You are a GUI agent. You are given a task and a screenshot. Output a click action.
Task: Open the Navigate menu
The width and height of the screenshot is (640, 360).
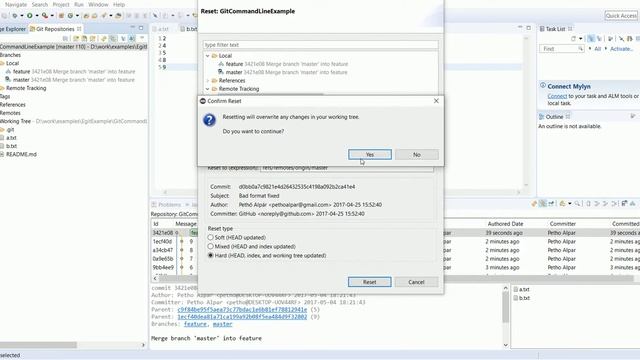(16, 4)
